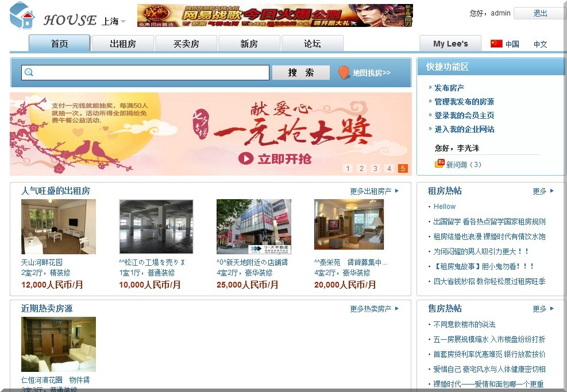Open the 发布房产 quick link
The height and width of the screenshot is (392, 567).
coord(449,88)
